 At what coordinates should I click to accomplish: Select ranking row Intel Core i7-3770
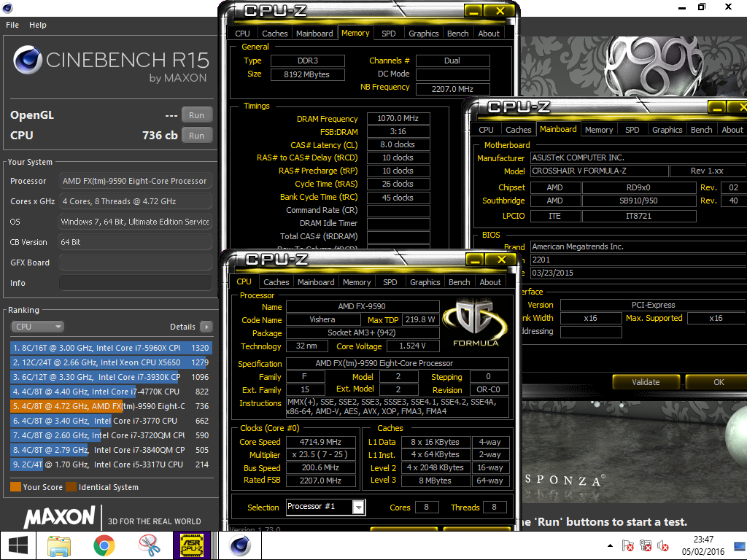111,421
